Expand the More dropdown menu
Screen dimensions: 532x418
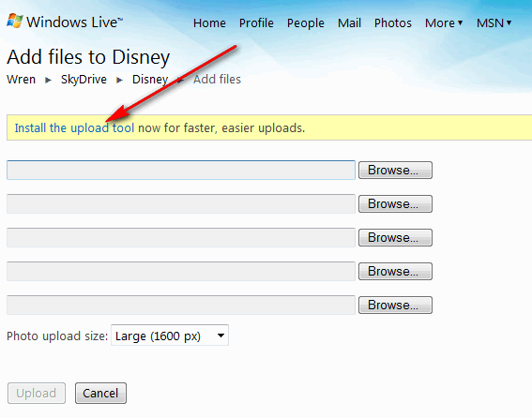tap(444, 23)
